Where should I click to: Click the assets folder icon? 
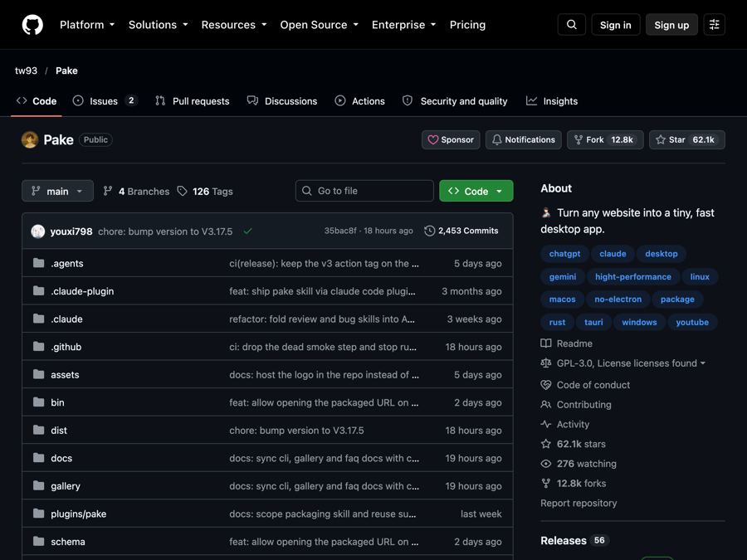38,374
